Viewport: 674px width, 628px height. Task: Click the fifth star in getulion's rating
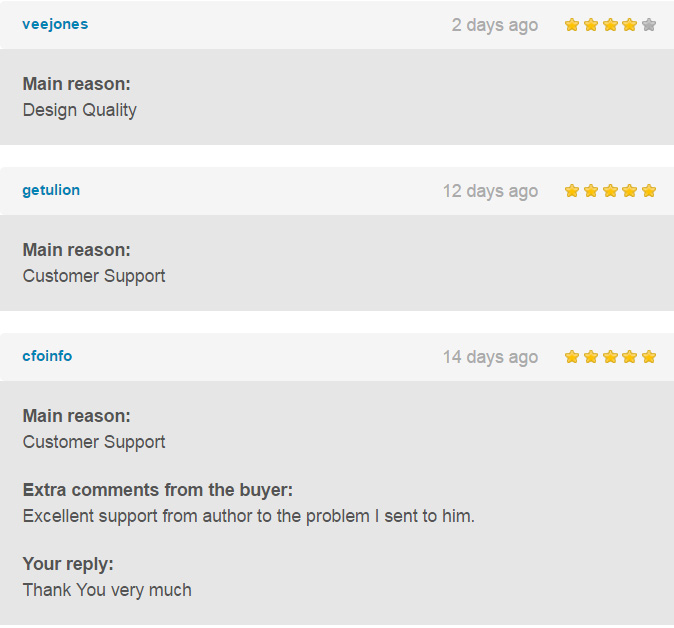(649, 191)
